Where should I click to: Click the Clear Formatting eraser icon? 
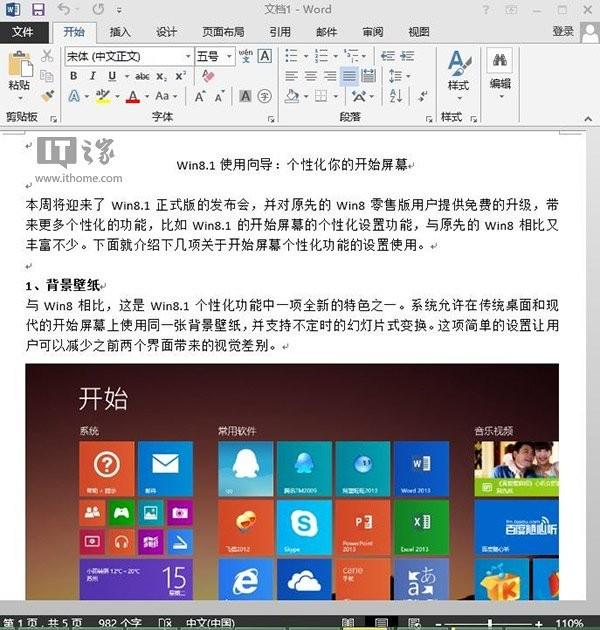[x=208, y=76]
